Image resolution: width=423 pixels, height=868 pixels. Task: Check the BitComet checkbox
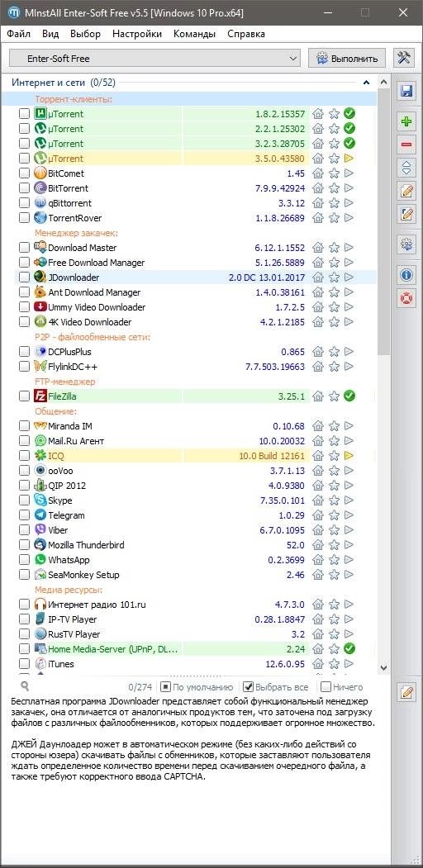[24, 173]
